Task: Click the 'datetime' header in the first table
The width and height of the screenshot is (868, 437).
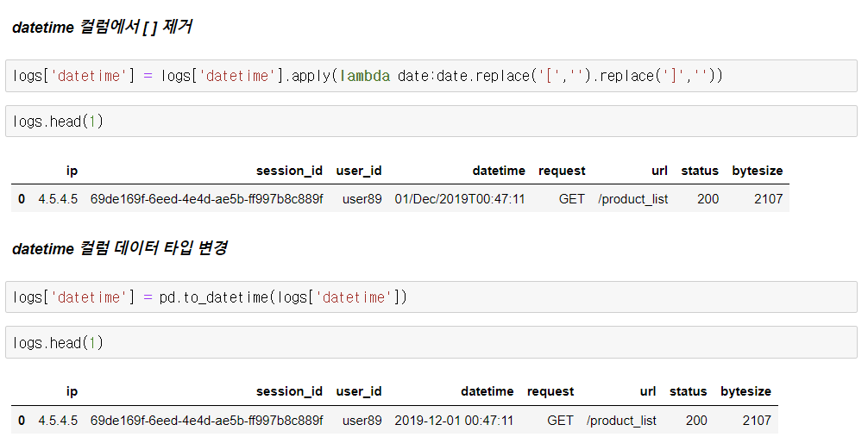Action: pyautogui.click(x=499, y=171)
